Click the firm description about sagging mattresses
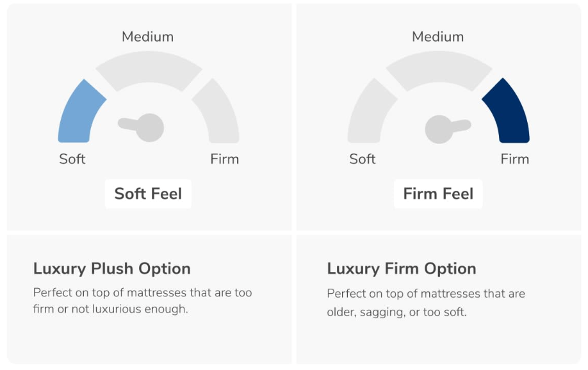This screenshot has height=370, width=588. (426, 303)
